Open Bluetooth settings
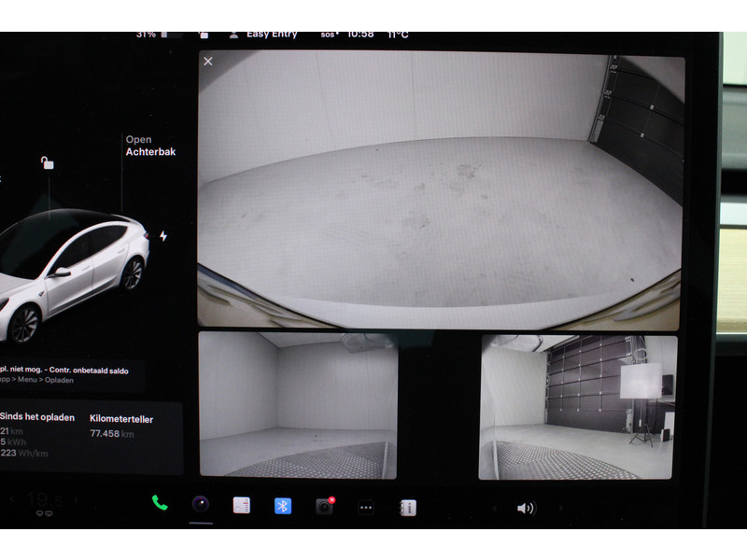The width and height of the screenshot is (747, 560). click(x=282, y=506)
